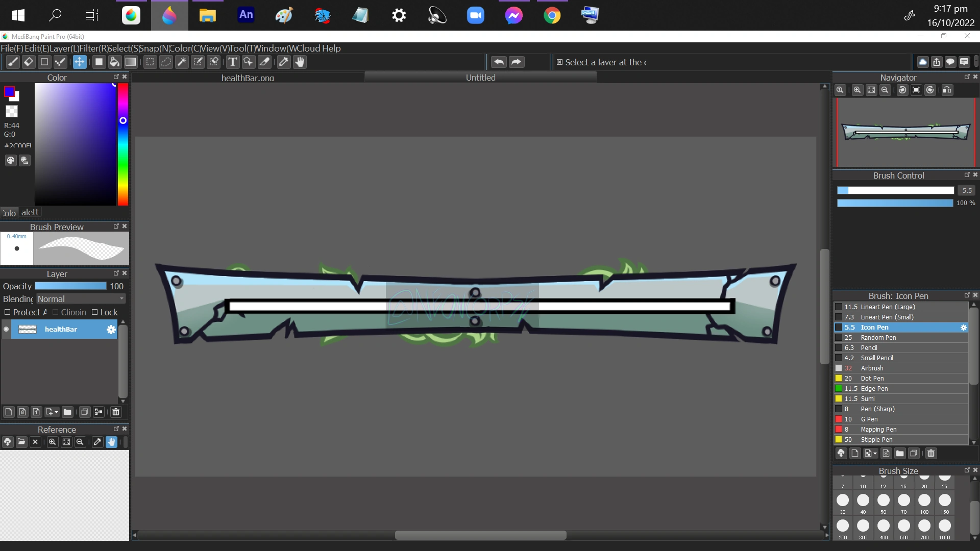
Task: Choose the Magic Wand selection tool
Action: [182, 62]
